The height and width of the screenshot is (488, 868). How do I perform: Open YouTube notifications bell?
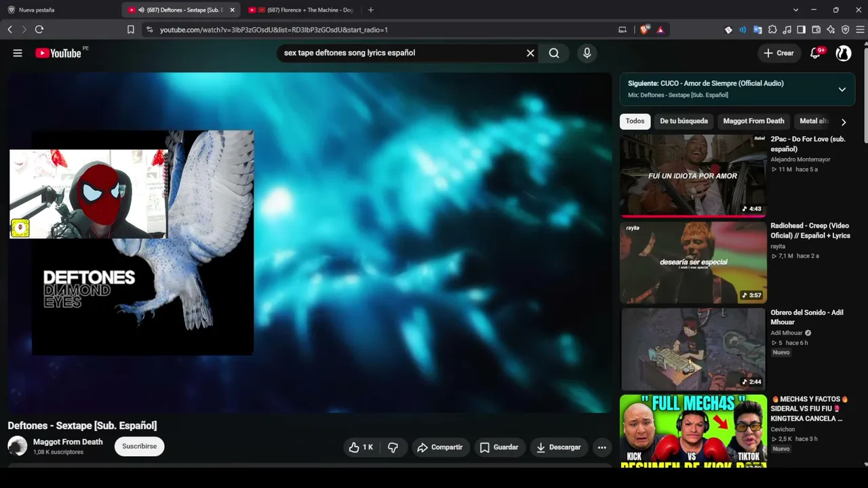pos(816,53)
